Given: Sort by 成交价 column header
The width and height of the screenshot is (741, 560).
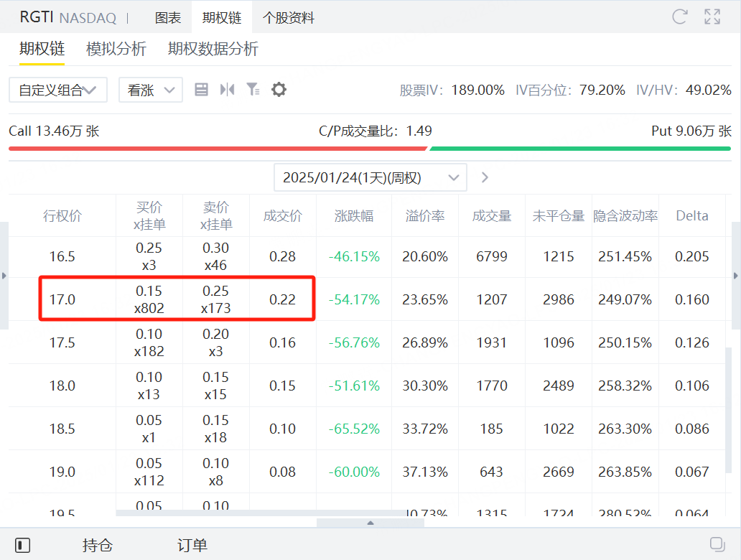Looking at the screenshot, I should click(x=283, y=216).
